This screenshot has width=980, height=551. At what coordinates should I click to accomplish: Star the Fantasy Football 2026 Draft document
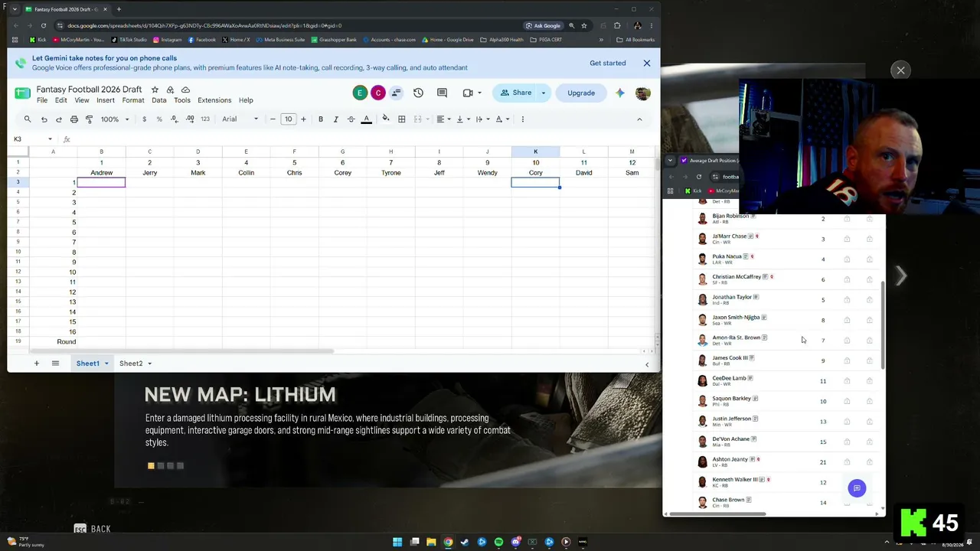tap(155, 90)
